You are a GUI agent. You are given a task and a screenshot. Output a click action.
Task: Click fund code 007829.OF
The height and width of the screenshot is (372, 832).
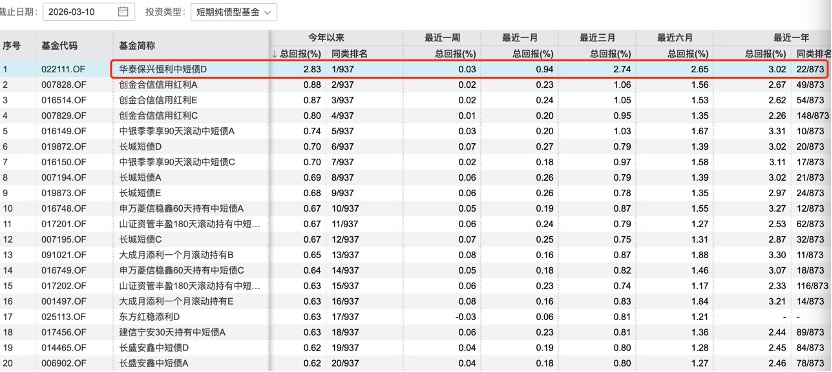point(63,115)
